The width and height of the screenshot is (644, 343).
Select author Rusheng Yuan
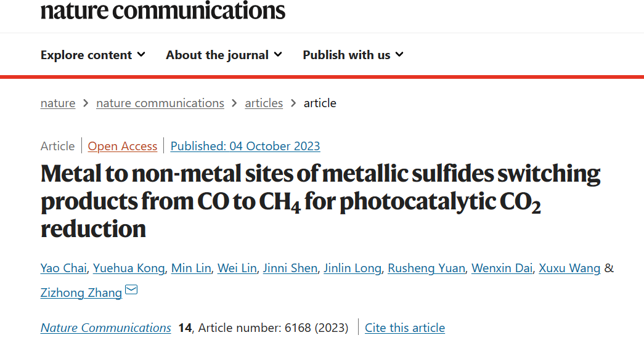(426, 268)
